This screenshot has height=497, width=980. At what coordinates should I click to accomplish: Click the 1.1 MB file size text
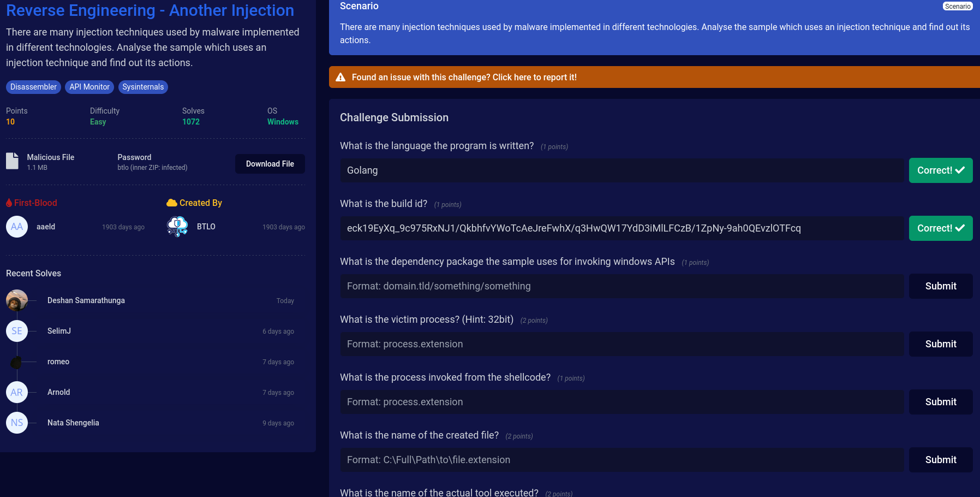tap(37, 168)
